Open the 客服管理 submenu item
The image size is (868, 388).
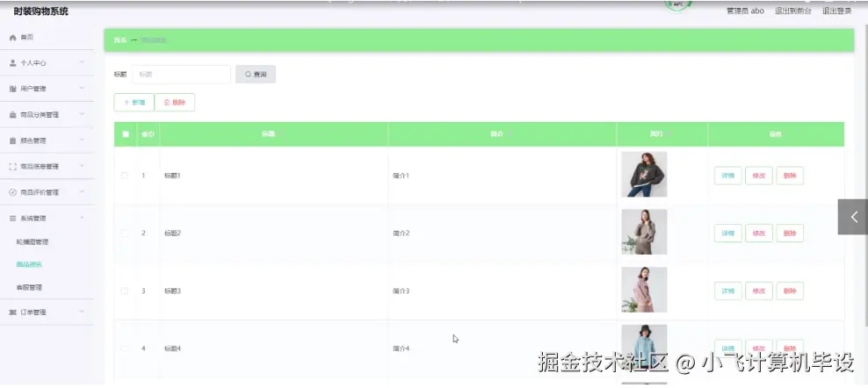(29, 287)
